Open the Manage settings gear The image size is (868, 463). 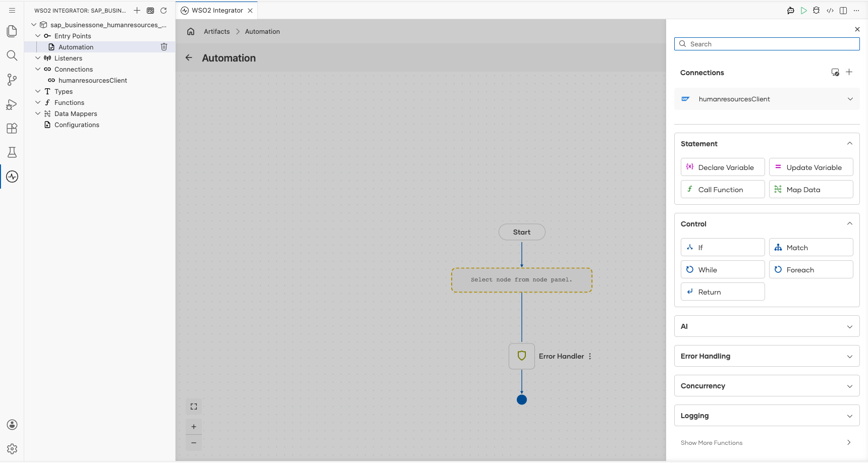click(12, 449)
